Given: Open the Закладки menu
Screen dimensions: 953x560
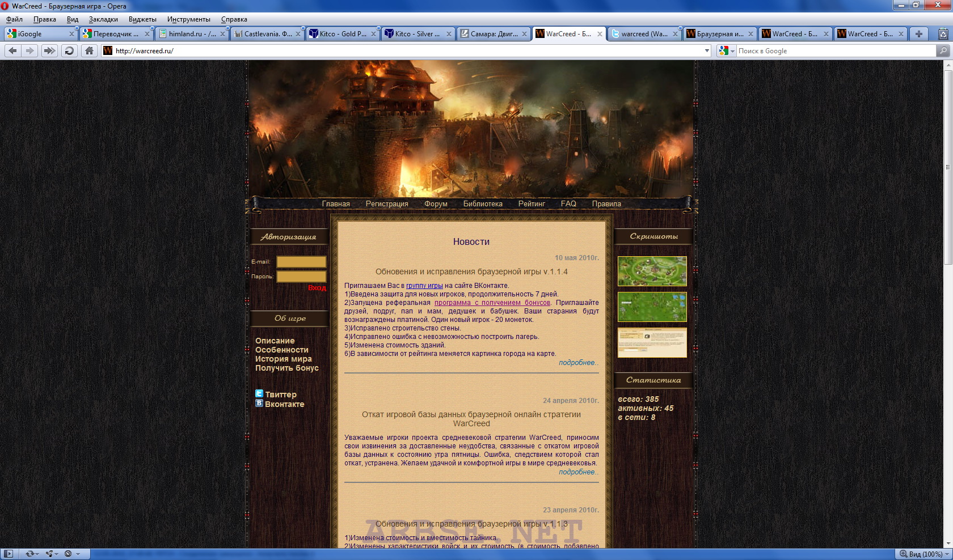Looking at the screenshot, I should coord(103,19).
